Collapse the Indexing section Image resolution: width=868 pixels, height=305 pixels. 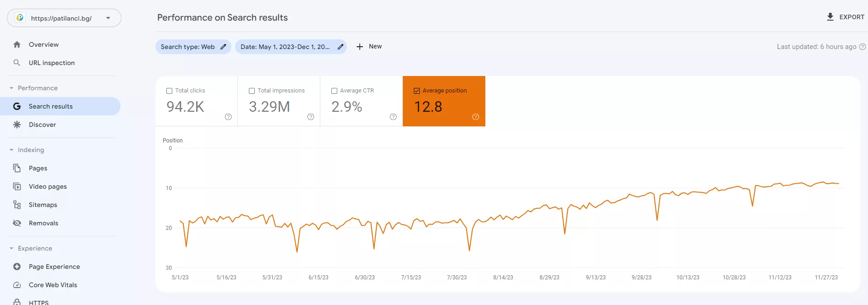click(11, 150)
